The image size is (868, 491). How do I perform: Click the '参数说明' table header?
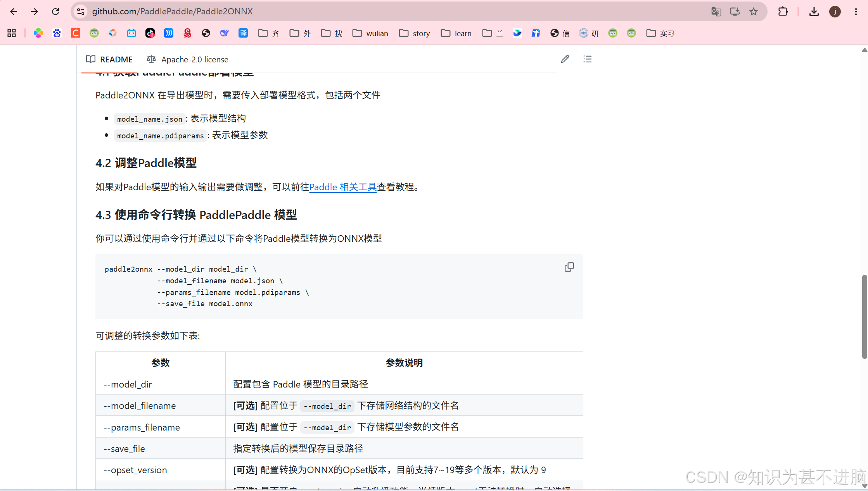[x=404, y=363]
